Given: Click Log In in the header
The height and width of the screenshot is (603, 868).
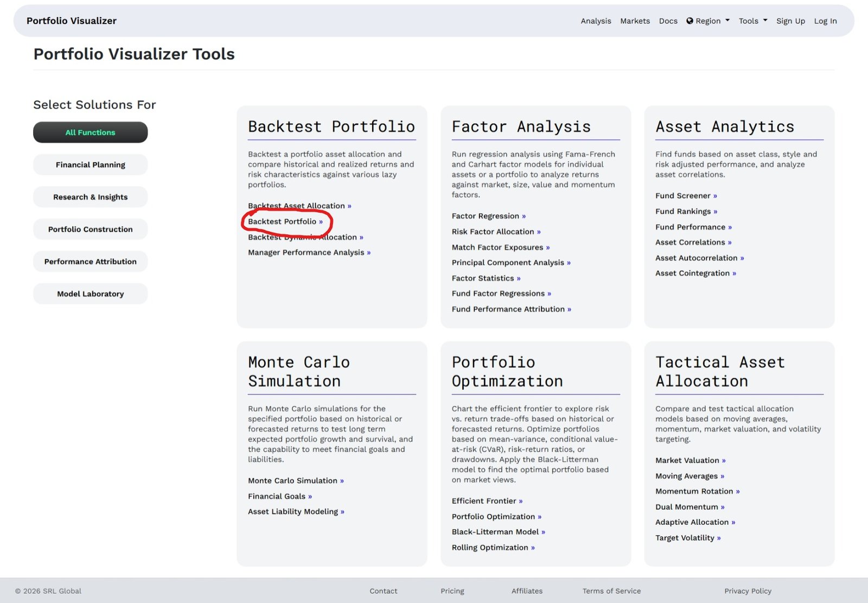Looking at the screenshot, I should [x=825, y=21].
